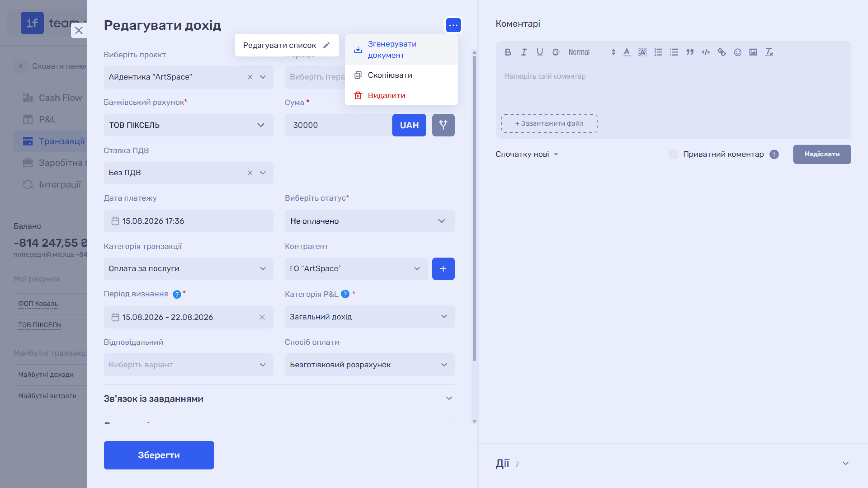Open the emoji picker

click(x=737, y=52)
